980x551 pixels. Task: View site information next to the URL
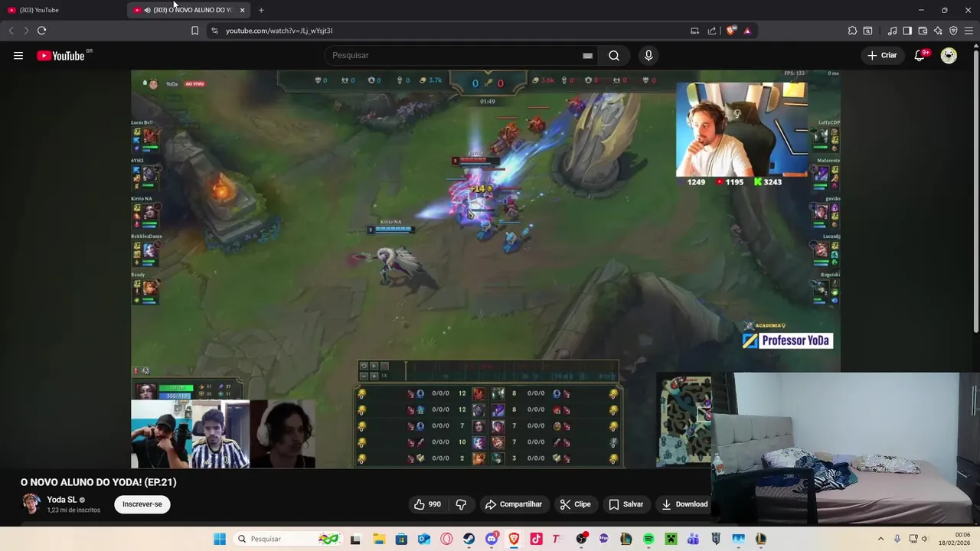(x=214, y=31)
